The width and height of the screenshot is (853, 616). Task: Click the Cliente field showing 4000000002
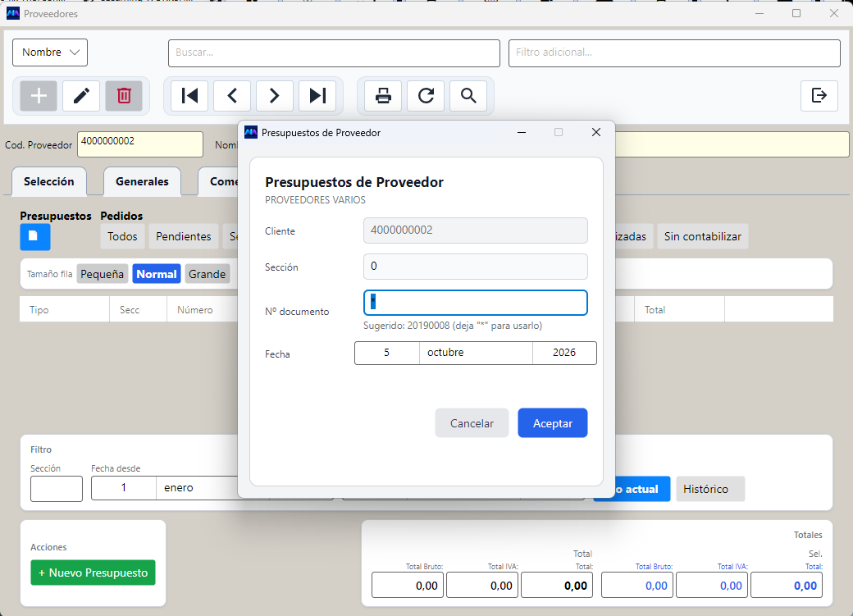pyautogui.click(x=476, y=230)
